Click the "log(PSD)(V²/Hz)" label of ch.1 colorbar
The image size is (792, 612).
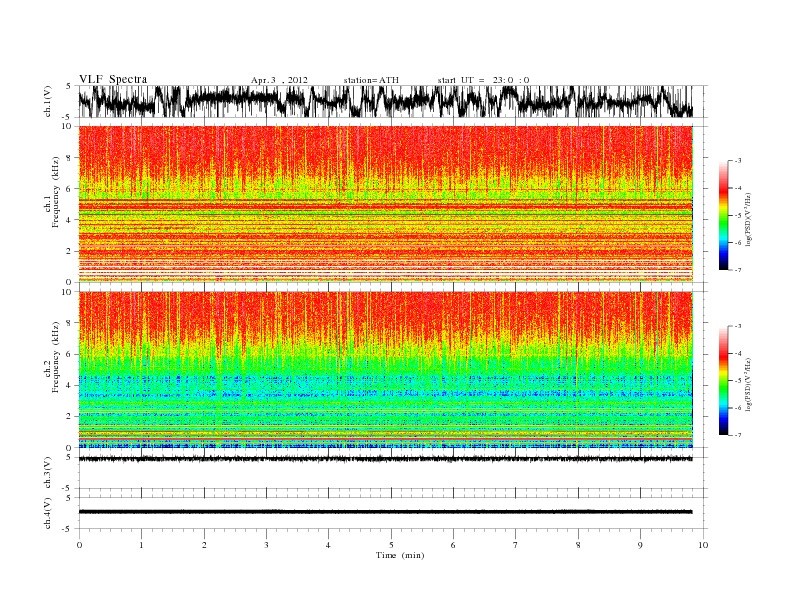tap(748, 218)
